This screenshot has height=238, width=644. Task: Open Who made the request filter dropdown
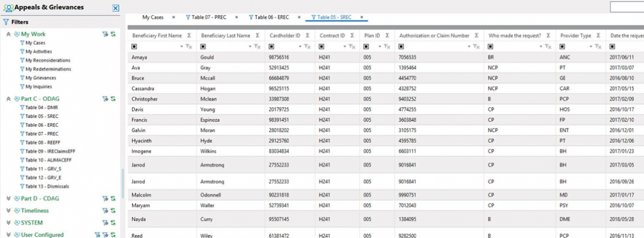coord(540,47)
